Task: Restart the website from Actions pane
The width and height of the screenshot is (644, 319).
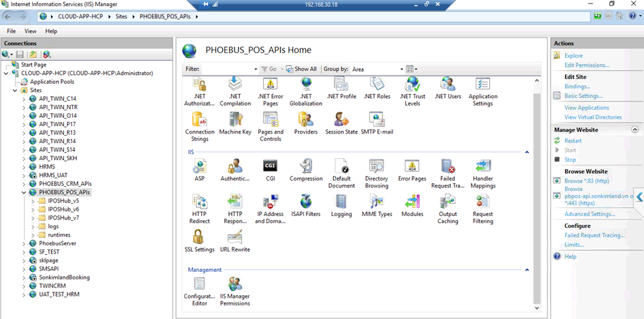Action: [x=572, y=140]
